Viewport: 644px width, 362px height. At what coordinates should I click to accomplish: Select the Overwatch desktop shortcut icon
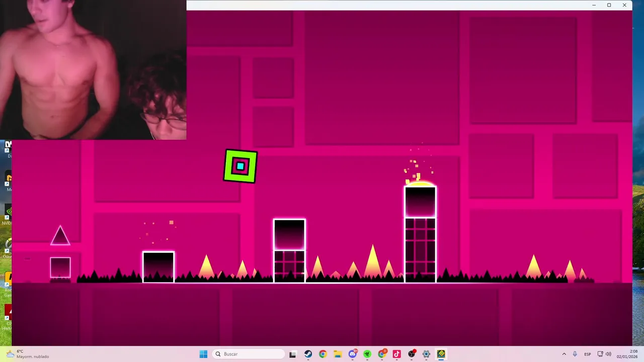coord(7,246)
